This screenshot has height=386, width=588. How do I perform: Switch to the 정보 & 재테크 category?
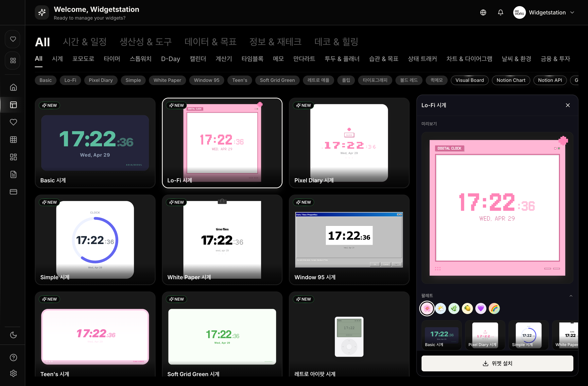tap(275, 42)
